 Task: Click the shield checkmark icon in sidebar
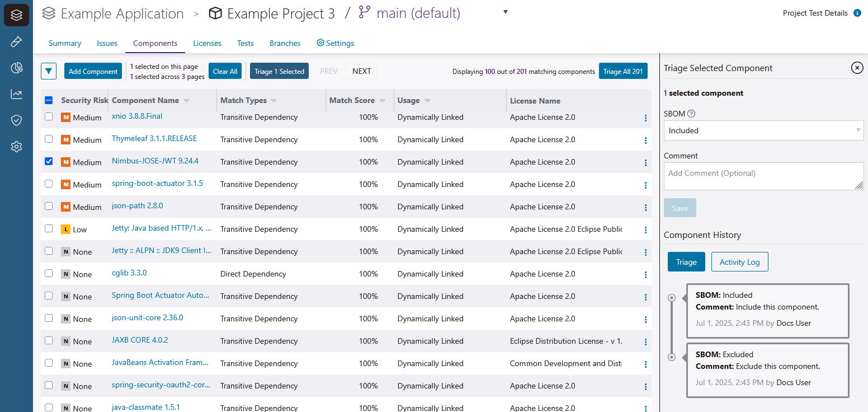(16, 120)
